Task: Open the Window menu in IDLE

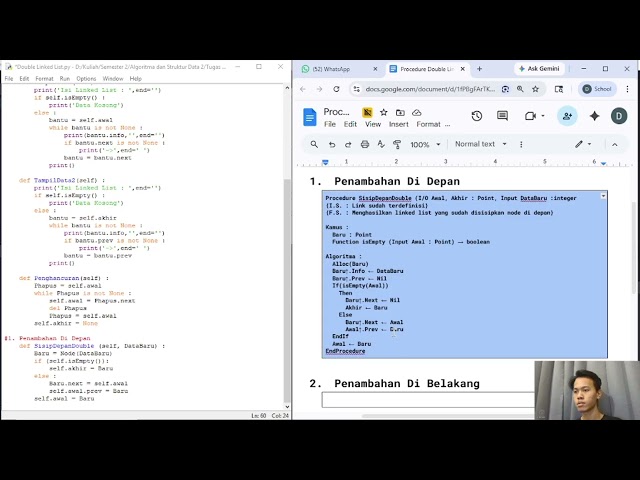Action: (x=113, y=78)
